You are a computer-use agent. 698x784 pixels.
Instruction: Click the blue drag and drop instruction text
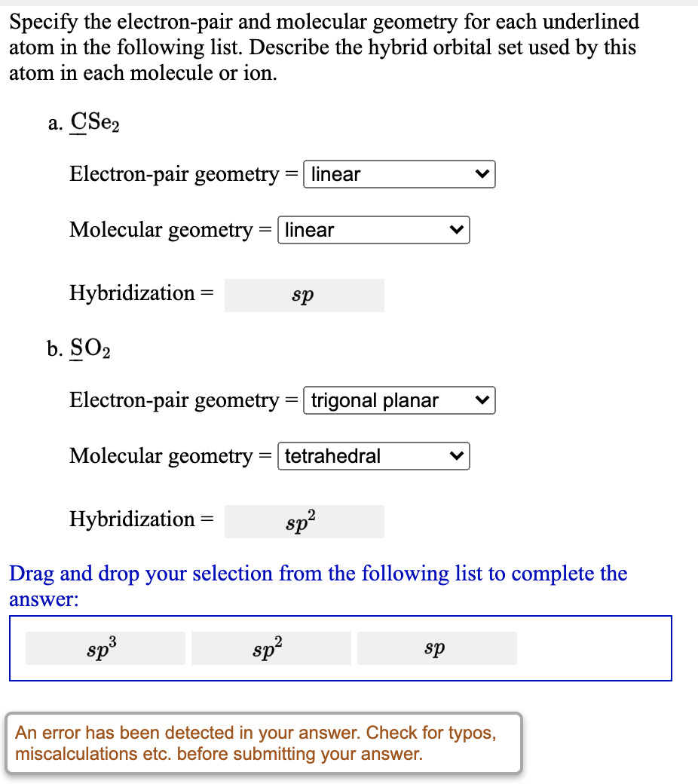[x=317, y=585]
